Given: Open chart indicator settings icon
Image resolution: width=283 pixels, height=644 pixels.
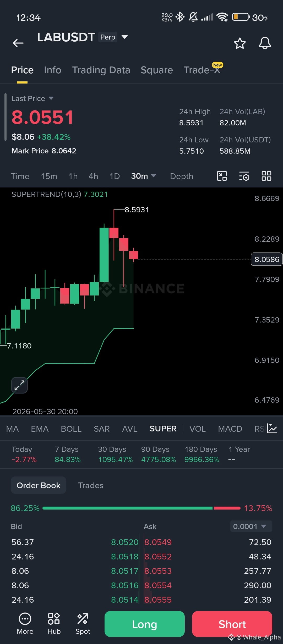Looking at the screenshot, I should [244, 176].
